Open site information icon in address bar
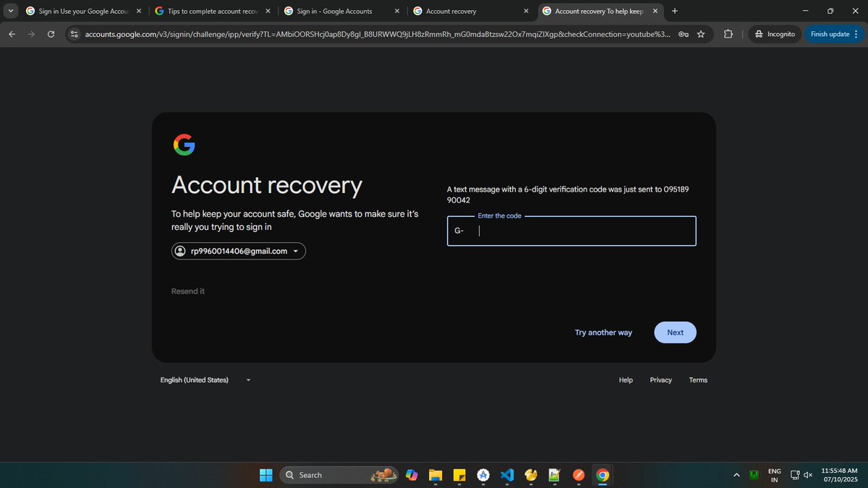868x488 pixels. (74, 34)
